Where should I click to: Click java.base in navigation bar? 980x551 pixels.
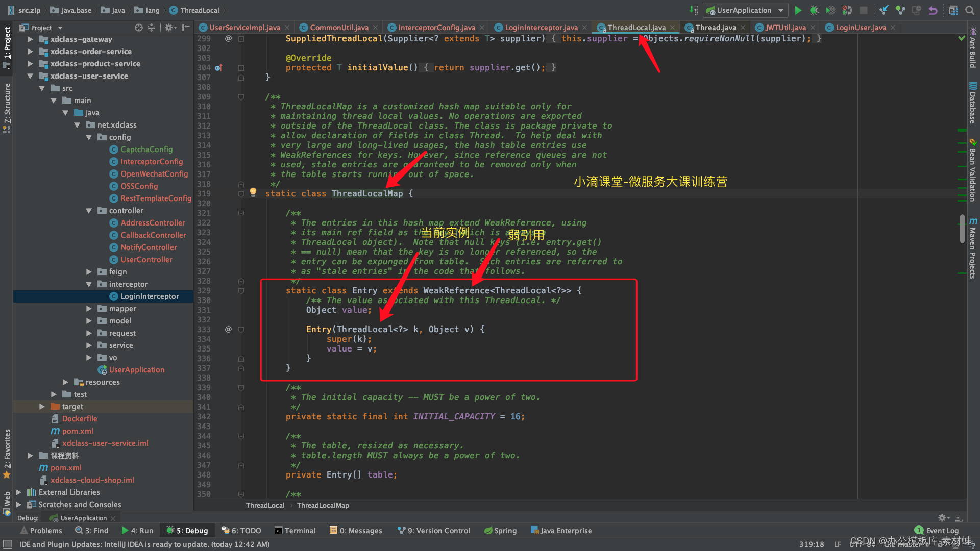(71, 10)
